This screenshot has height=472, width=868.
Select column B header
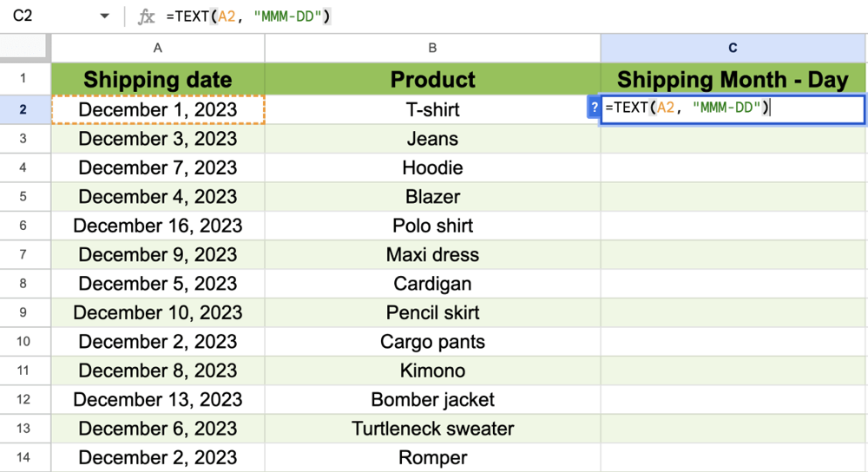coord(432,49)
